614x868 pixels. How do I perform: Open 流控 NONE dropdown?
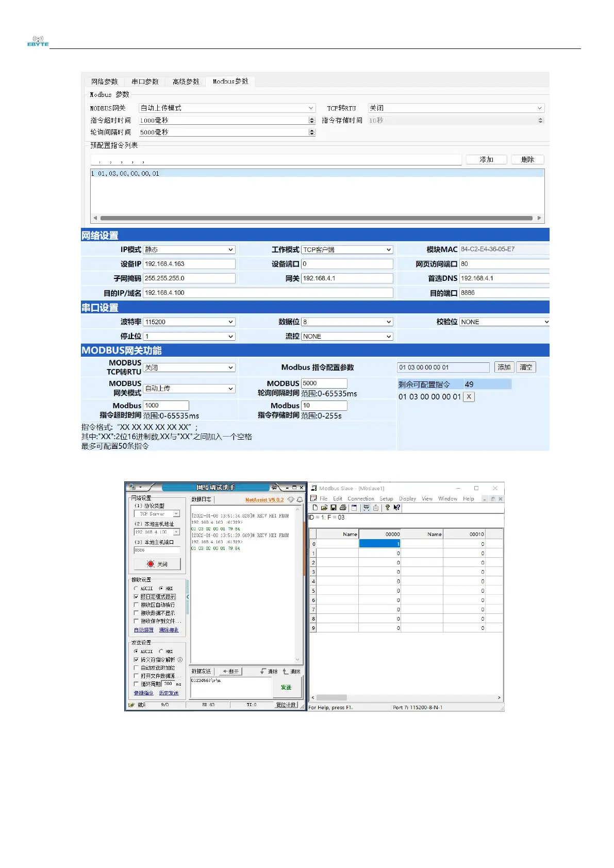point(347,336)
